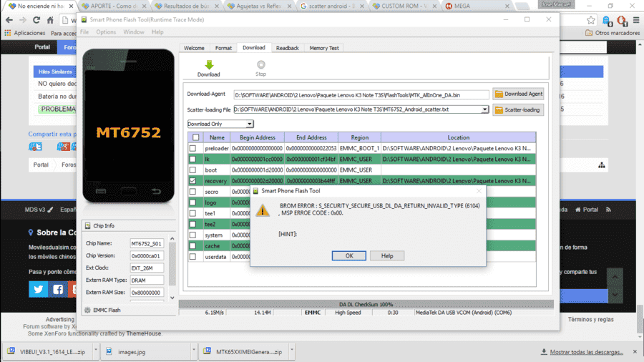
Task: Click the Twitter share icon in forum footer
Action: pyautogui.click(x=38, y=289)
